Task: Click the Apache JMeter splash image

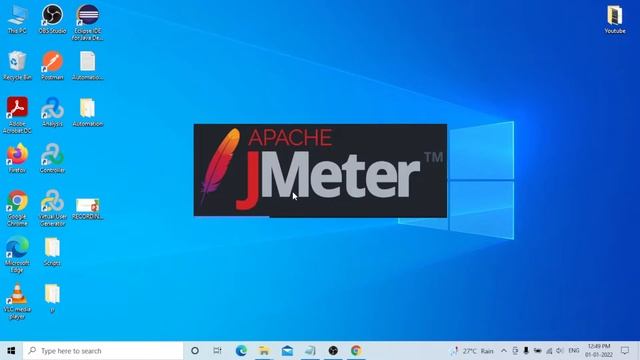Action: [320, 170]
